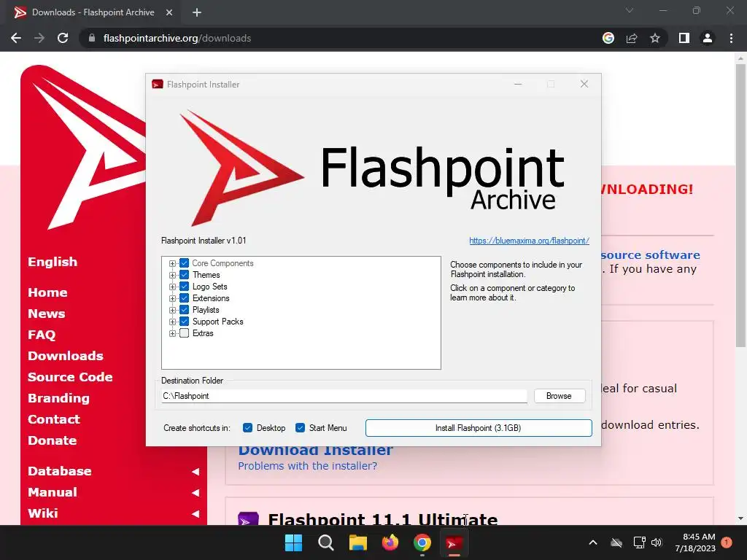Click the cloud sync tray icon
The height and width of the screenshot is (560, 747).
click(x=616, y=542)
